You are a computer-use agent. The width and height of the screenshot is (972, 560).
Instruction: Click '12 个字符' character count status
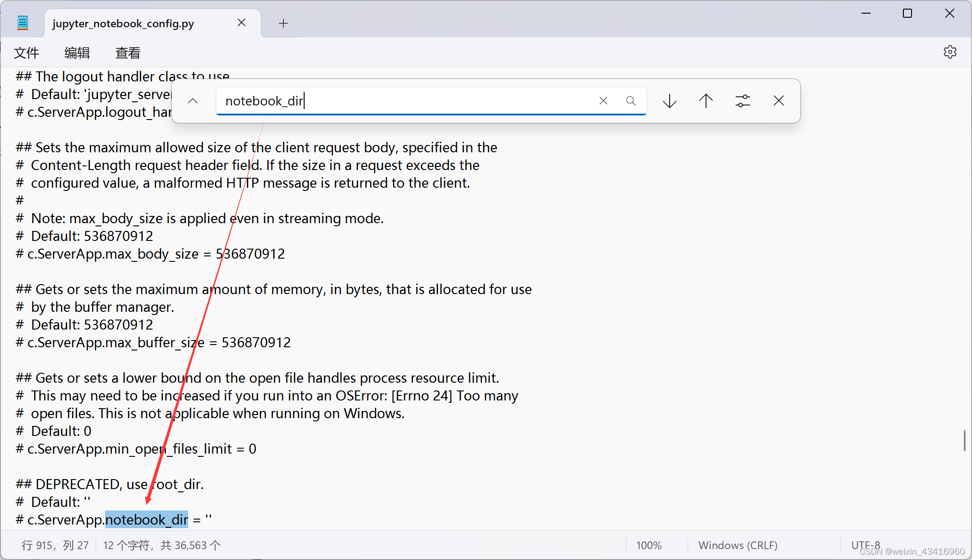tap(161, 545)
